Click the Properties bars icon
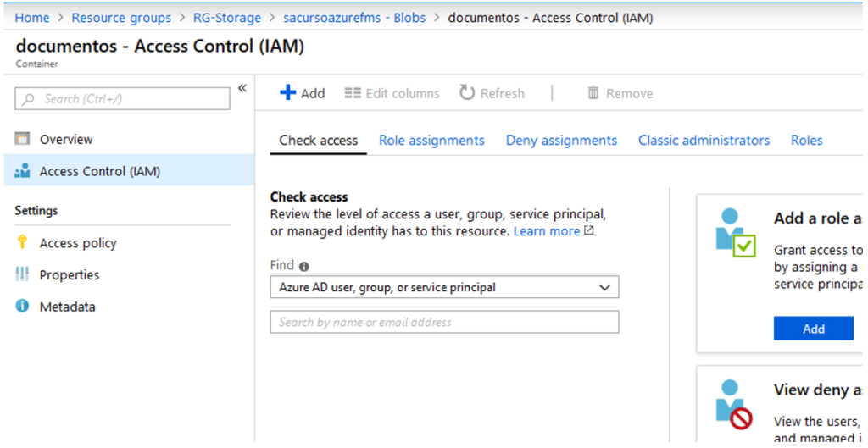The image size is (868, 448). click(x=22, y=274)
